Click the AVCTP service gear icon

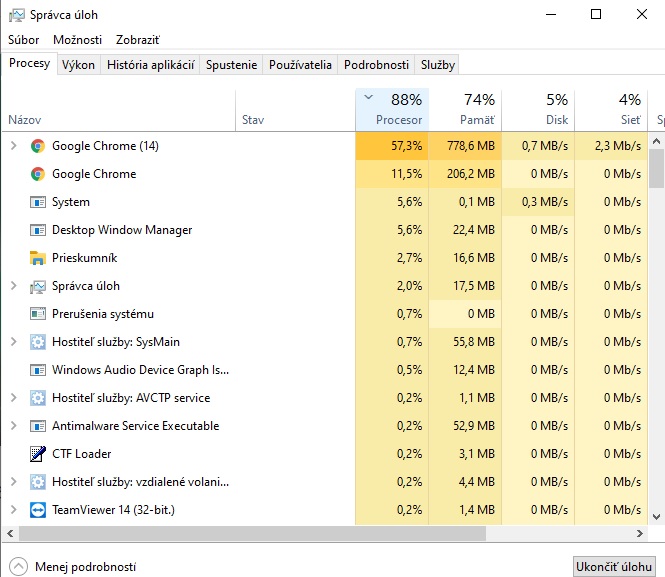[38, 398]
